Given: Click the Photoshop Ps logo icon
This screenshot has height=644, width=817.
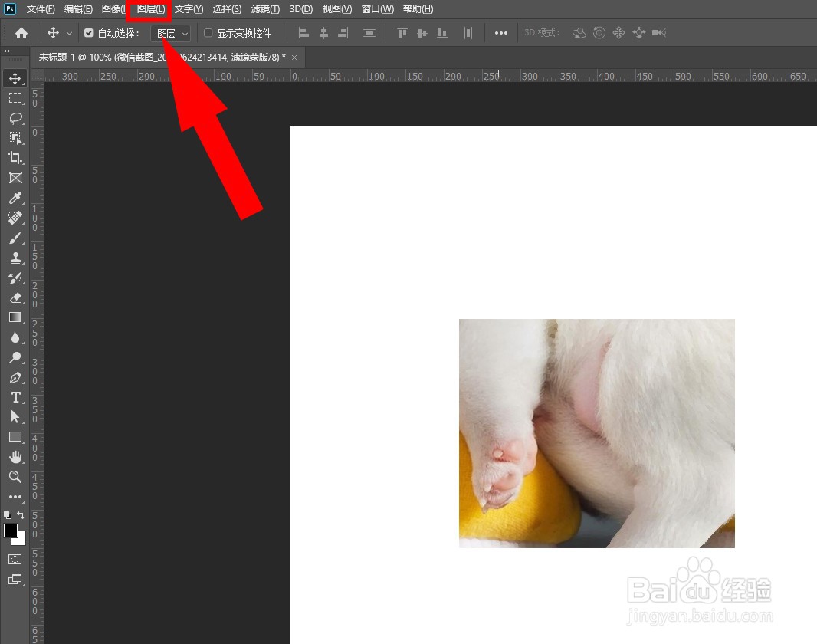Looking at the screenshot, I should point(9,9).
